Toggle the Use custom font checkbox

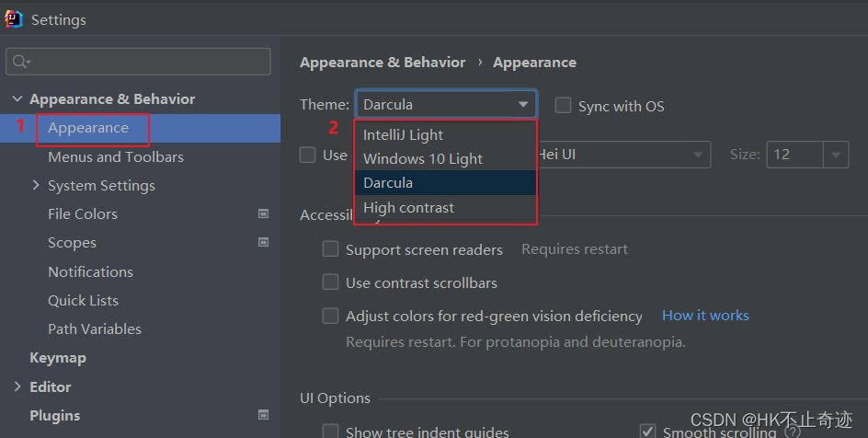pos(307,155)
